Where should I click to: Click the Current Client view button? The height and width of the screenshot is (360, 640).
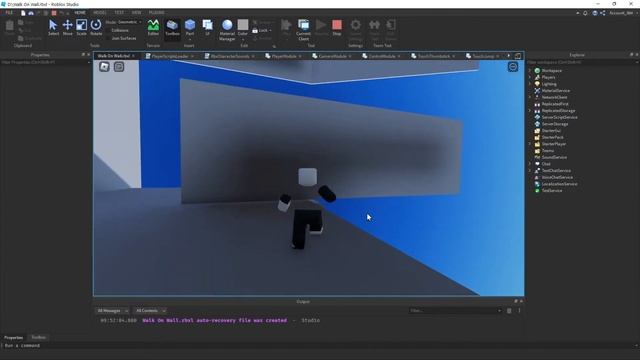point(303,30)
